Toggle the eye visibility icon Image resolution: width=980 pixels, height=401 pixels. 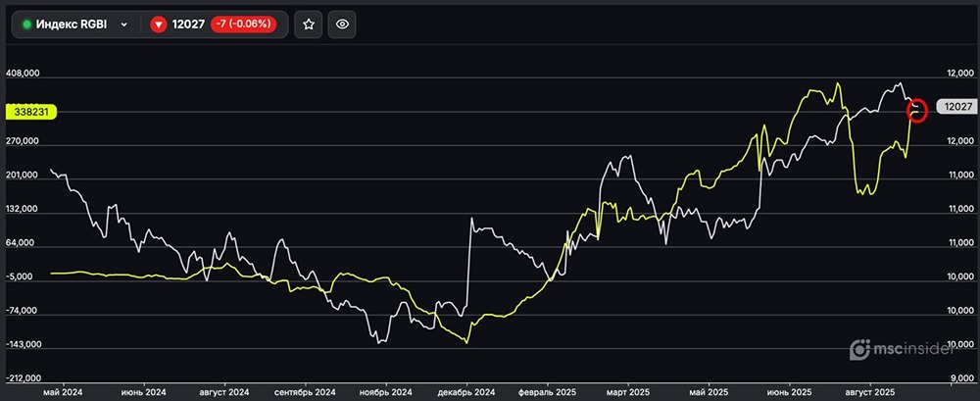point(341,25)
